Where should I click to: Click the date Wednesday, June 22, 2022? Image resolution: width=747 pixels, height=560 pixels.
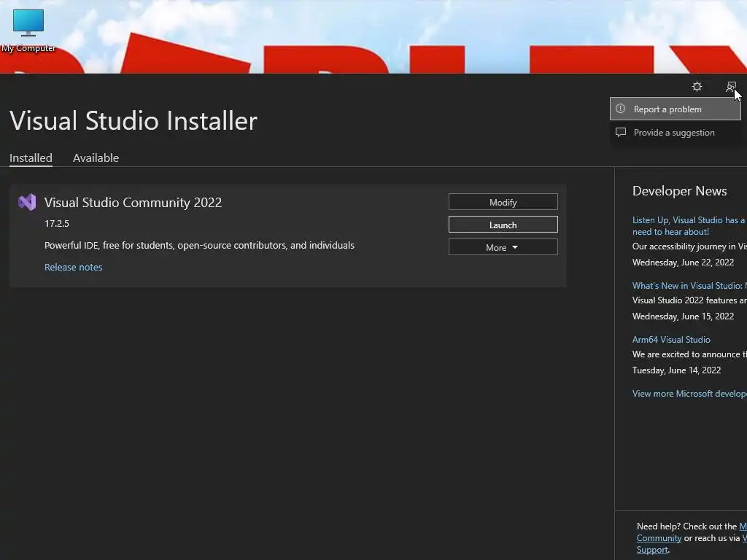point(683,262)
